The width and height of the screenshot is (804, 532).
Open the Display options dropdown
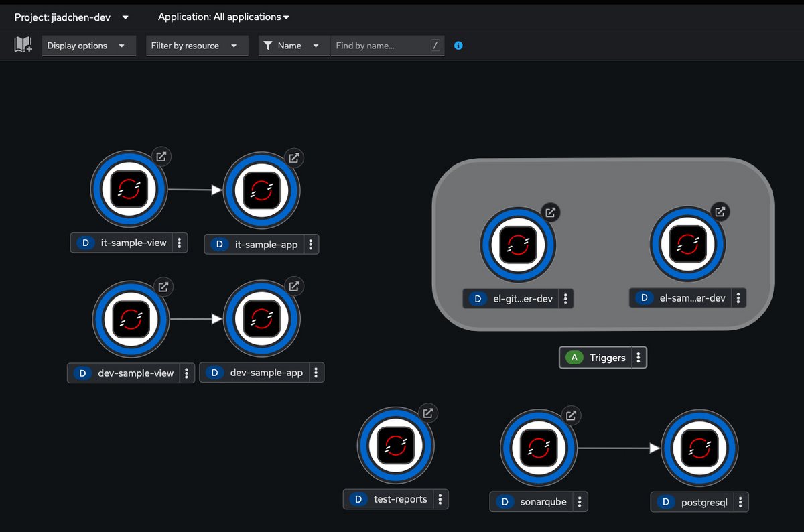click(x=88, y=46)
